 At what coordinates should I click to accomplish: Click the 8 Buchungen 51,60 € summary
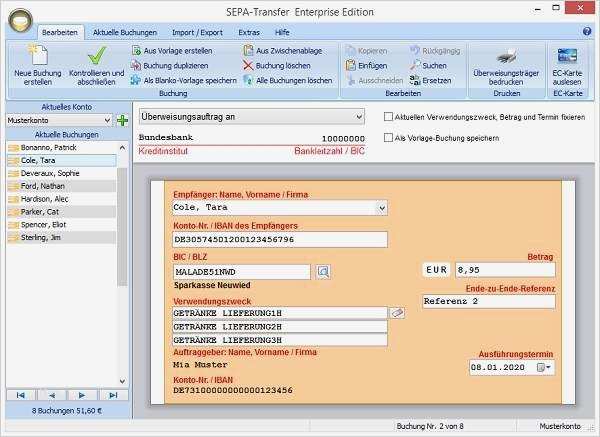point(67,411)
